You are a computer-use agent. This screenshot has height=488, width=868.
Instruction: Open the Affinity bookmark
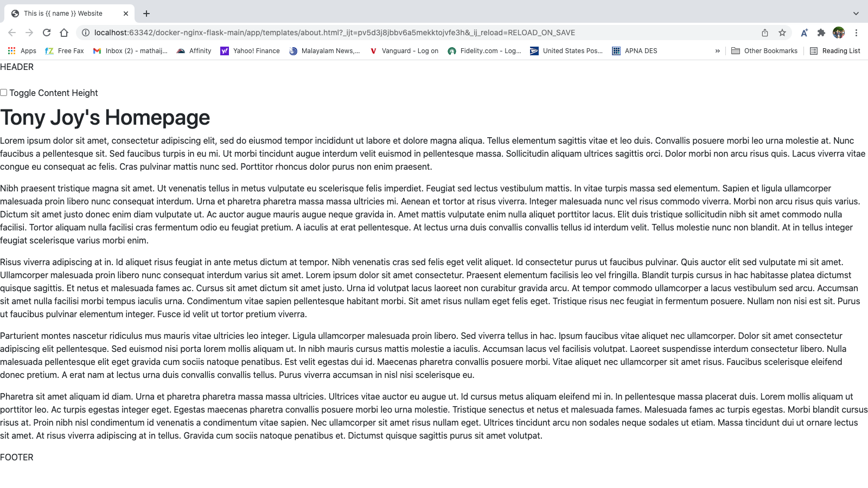(194, 51)
